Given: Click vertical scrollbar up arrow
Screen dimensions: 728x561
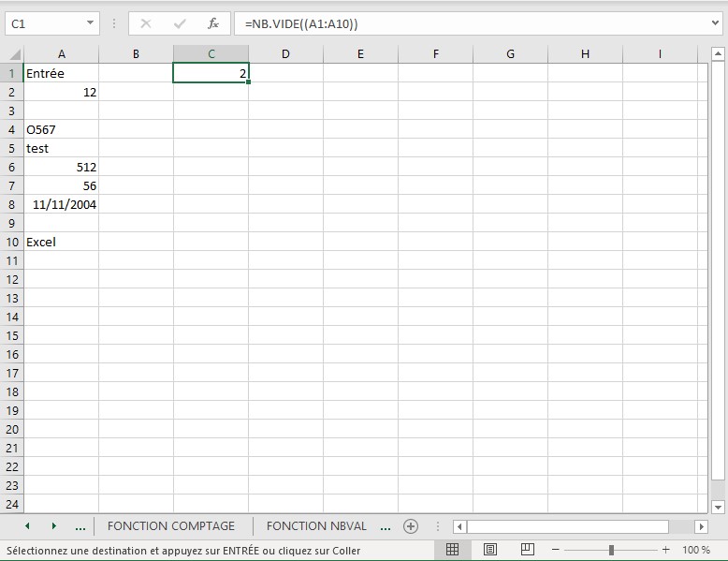Looking at the screenshot, I should click(x=718, y=54).
